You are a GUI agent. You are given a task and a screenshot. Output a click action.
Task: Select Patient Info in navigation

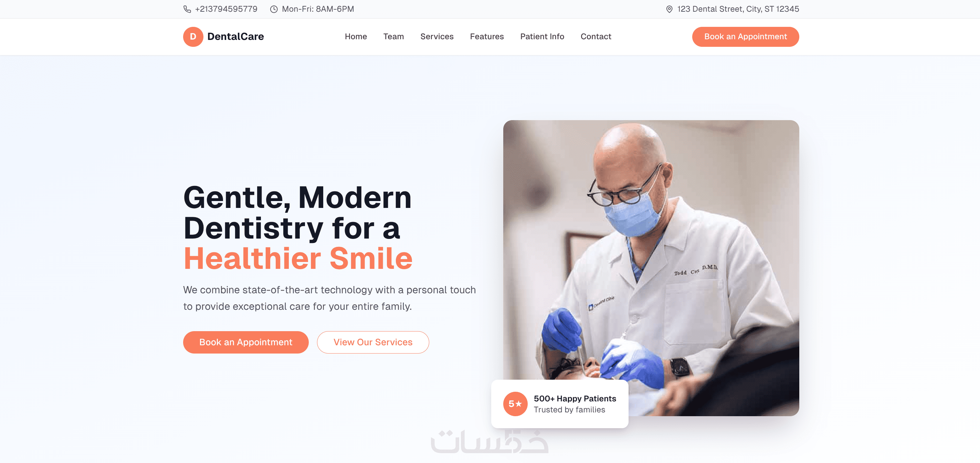pyautogui.click(x=542, y=36)
